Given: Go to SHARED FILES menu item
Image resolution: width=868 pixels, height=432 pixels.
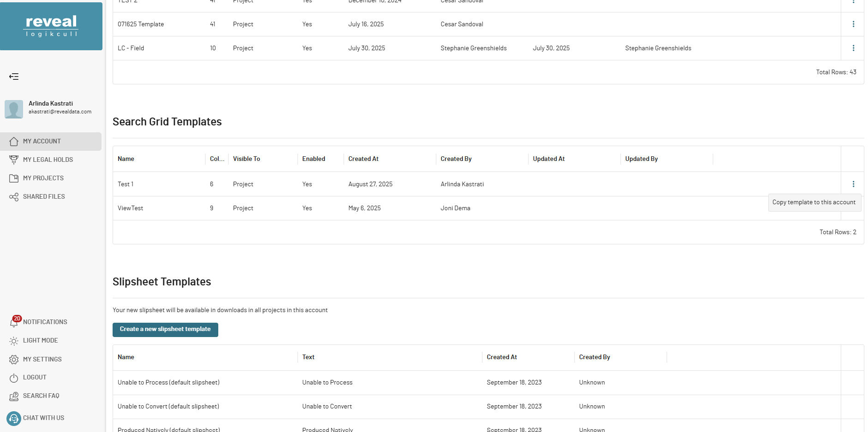Looking at the screenshot, I should pos(44,197).
